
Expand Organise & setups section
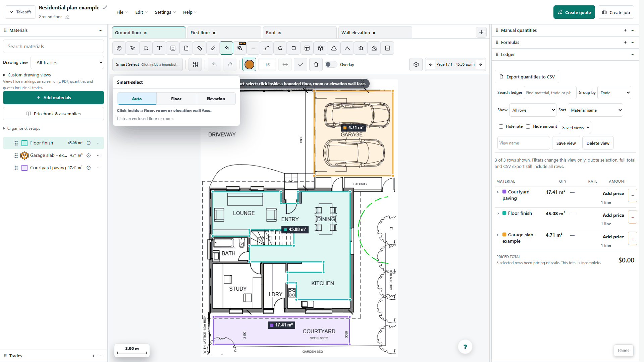pos(22,128)
